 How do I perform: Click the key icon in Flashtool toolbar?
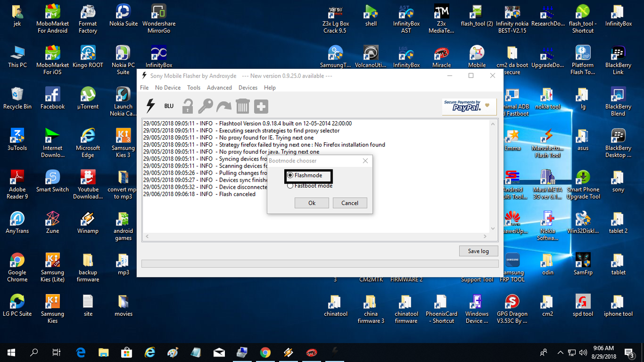coord(205,106)
